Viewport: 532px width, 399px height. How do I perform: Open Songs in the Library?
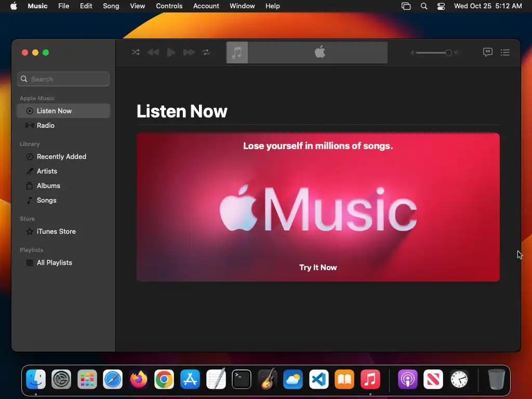coord(63,201)
